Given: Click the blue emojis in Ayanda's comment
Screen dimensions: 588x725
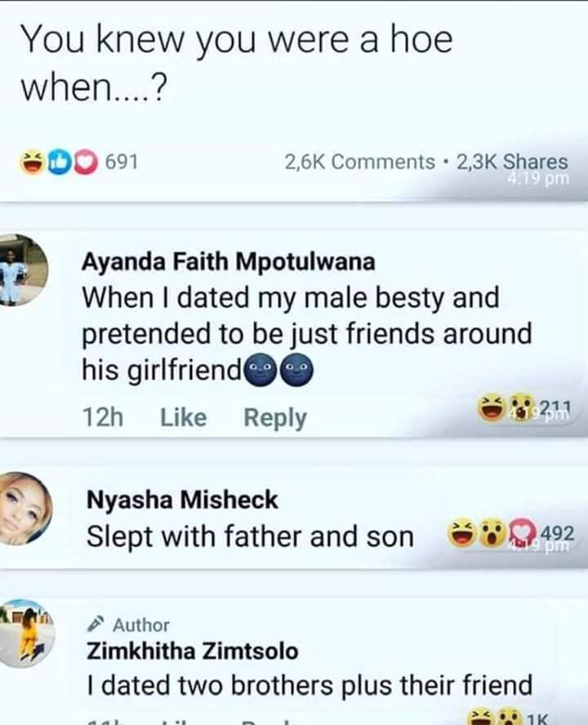Looking at the screenshot, I should pyautogui.click(x=279, y=371).
